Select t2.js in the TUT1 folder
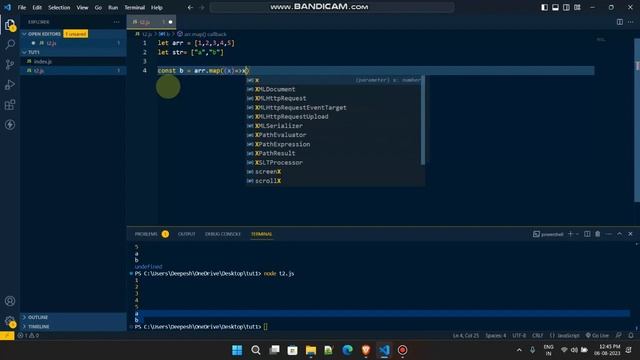640x360 pixels. click(73, 71)
